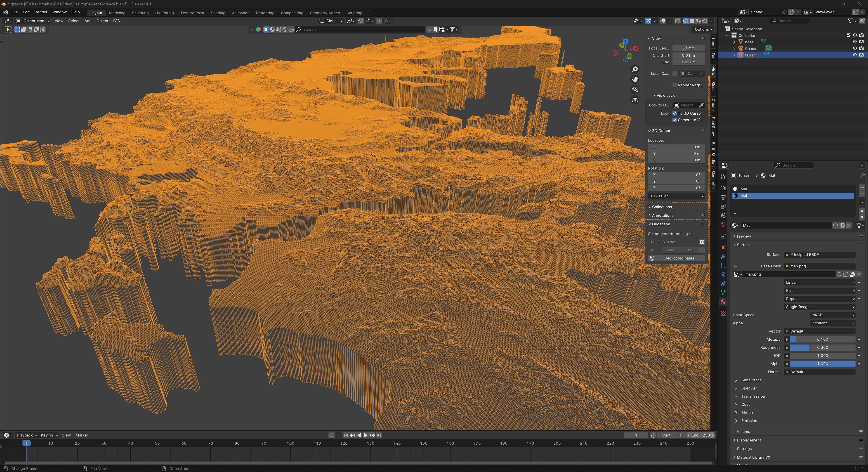Uncheck Lock To 3D Cursor
This screenshot has height=472, width=868.
(x=675, y=113)
